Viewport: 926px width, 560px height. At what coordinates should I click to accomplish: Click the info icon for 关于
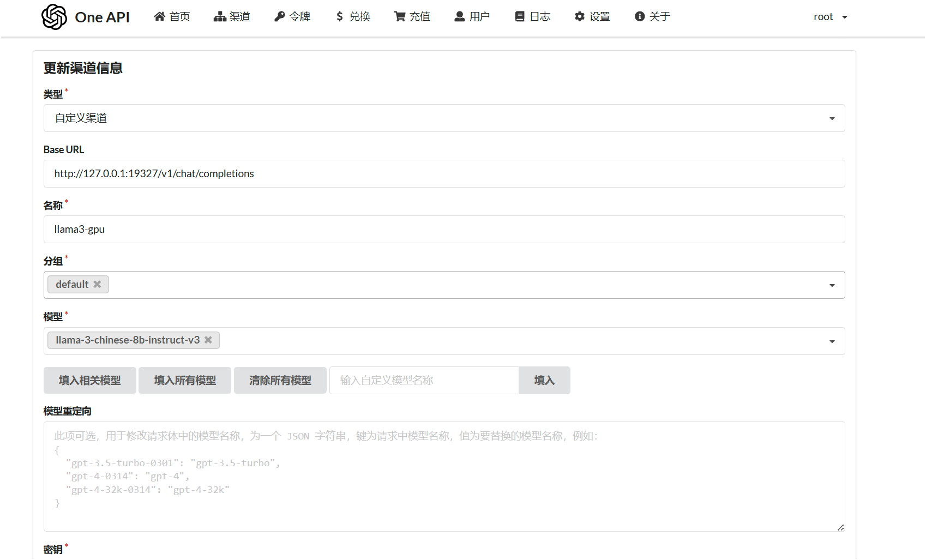pyautogui.click(x=640, y=17)
